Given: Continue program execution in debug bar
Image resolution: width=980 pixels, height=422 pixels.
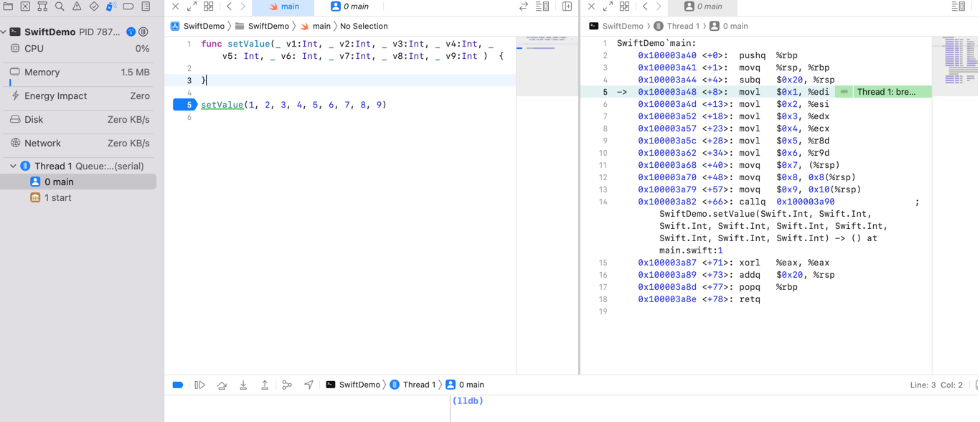Looking at the screenshot, I should click(200, 385).
